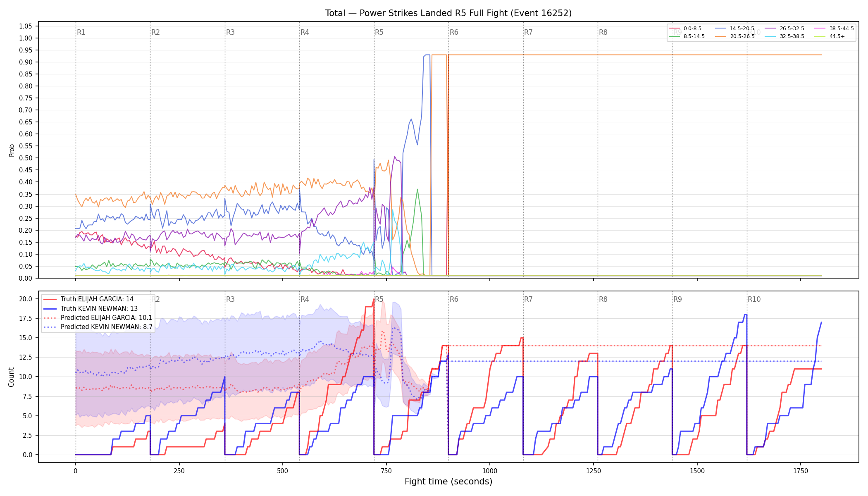Click the 1500 tick on fight time axis
This screenshot has width=868, height=496.
pos(697,471)
